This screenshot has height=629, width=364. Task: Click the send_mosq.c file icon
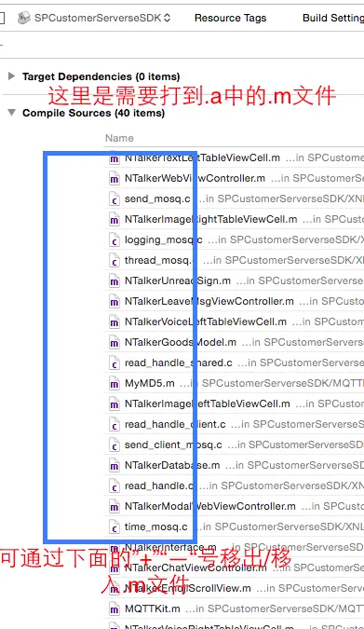tap(115, 199)
